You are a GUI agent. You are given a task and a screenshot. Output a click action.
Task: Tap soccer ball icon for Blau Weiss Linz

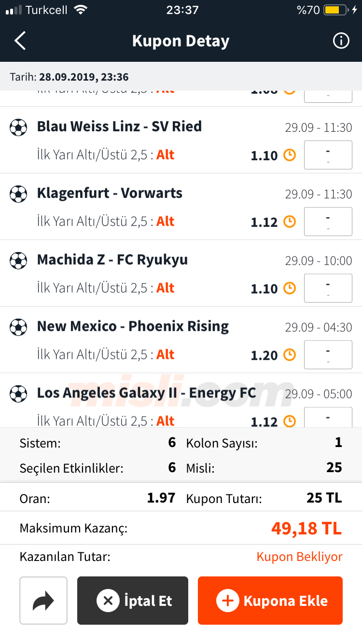(18, 127)
